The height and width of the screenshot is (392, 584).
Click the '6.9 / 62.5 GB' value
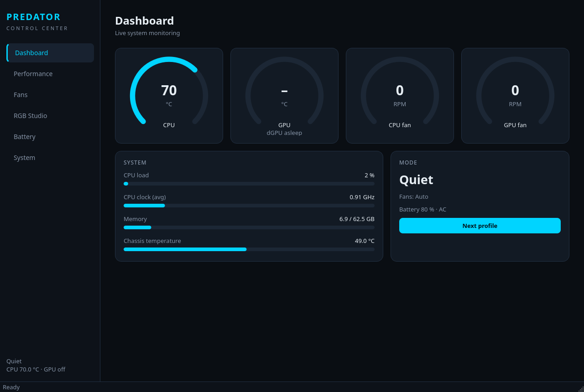pos(357,219)
